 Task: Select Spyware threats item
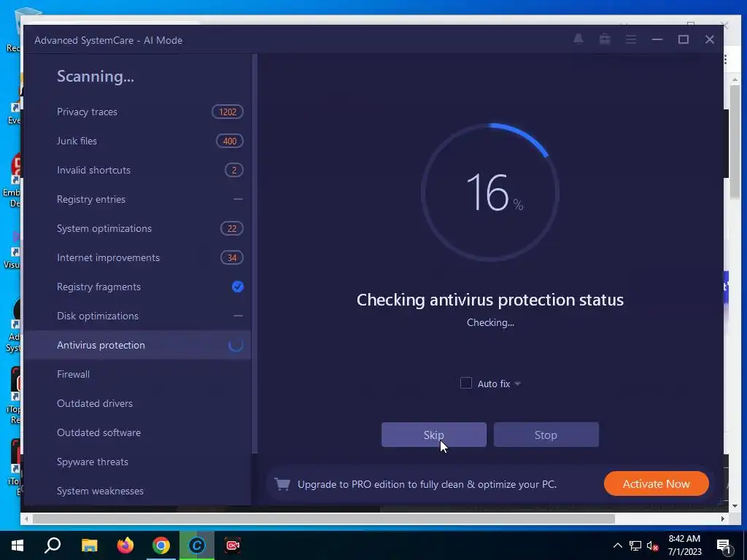pos(138,462)
